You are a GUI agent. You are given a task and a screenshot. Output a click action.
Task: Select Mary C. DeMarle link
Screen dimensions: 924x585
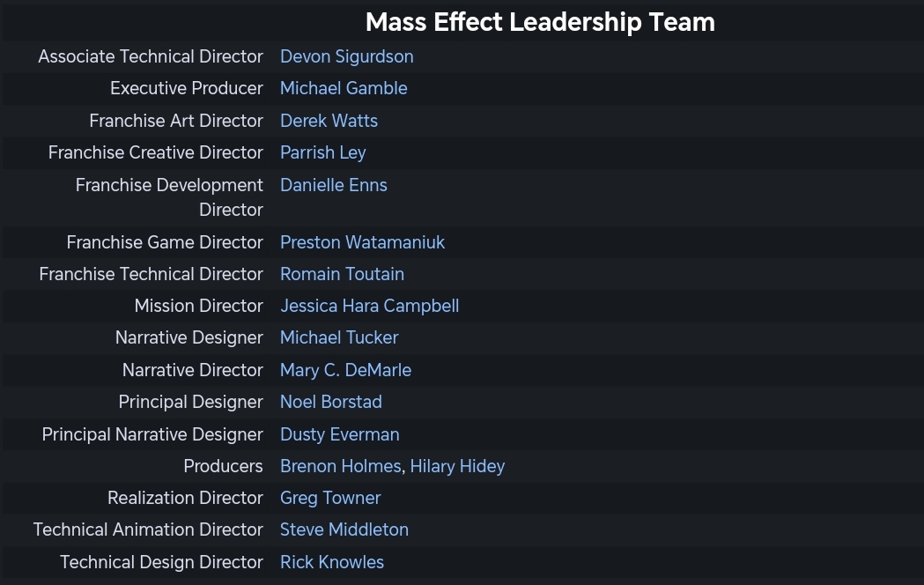[x=345, y=370]
